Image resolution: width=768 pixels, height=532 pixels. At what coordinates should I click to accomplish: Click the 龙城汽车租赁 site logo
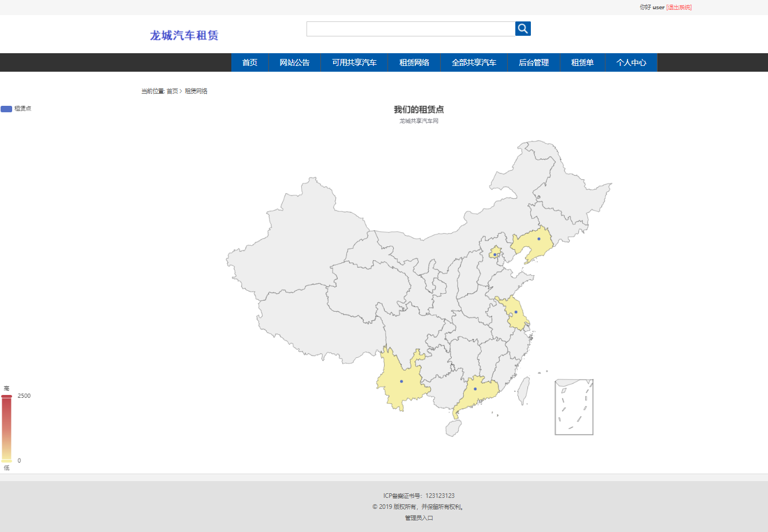click(183, 35)
